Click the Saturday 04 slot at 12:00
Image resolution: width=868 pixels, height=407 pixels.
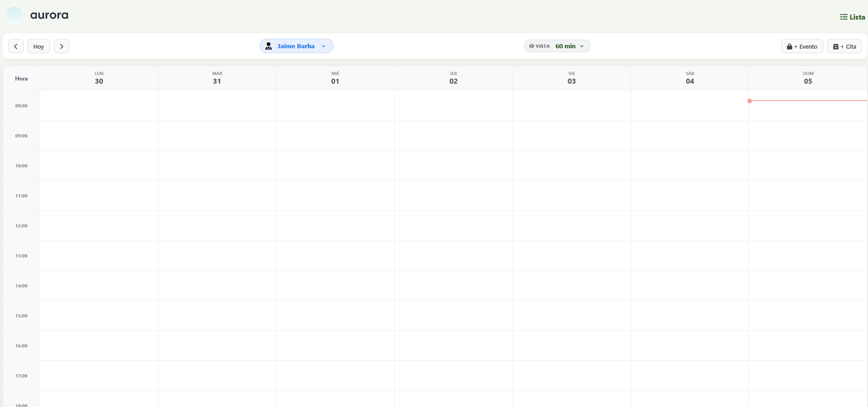point(690,226)
